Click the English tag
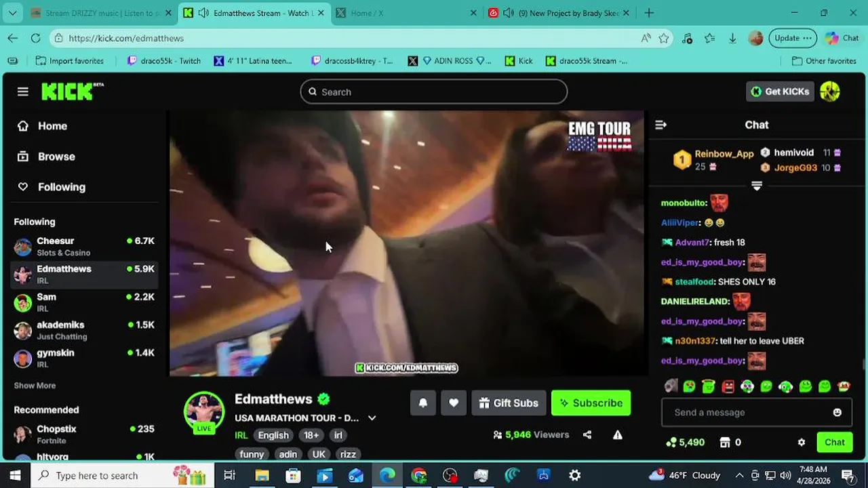Screen dimensions: 868x488 tap(273, 435)
